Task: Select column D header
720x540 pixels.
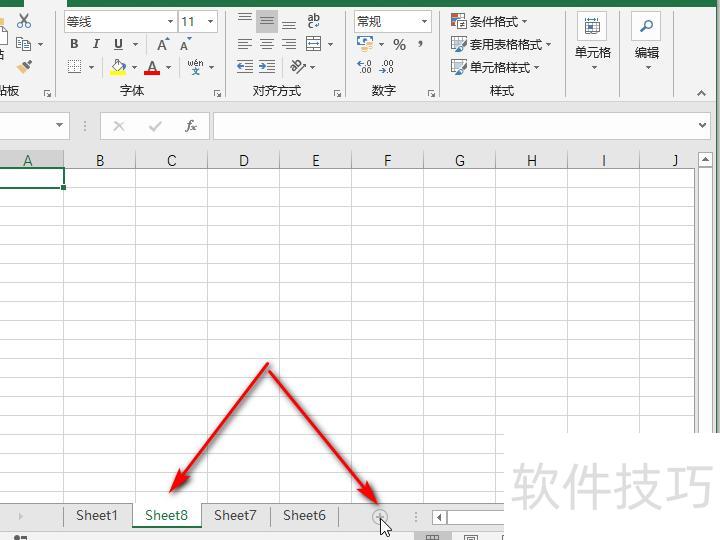Action: tap(243, 160)
